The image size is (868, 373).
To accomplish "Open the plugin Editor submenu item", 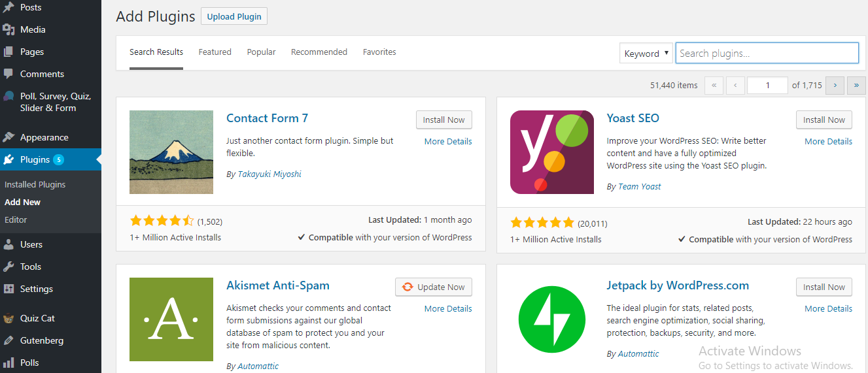I will tap(16, 219).
